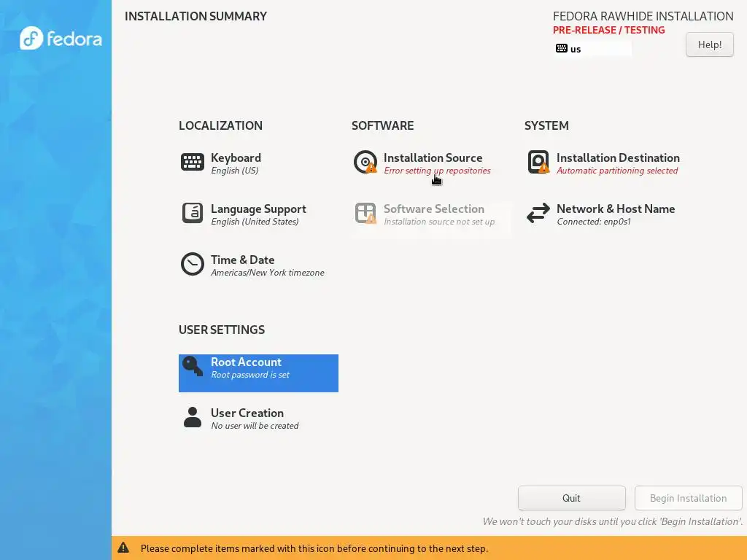Click the Network & Host Name arrows icon
Viewport: 747px width, 560px height.
coord(538,213)
